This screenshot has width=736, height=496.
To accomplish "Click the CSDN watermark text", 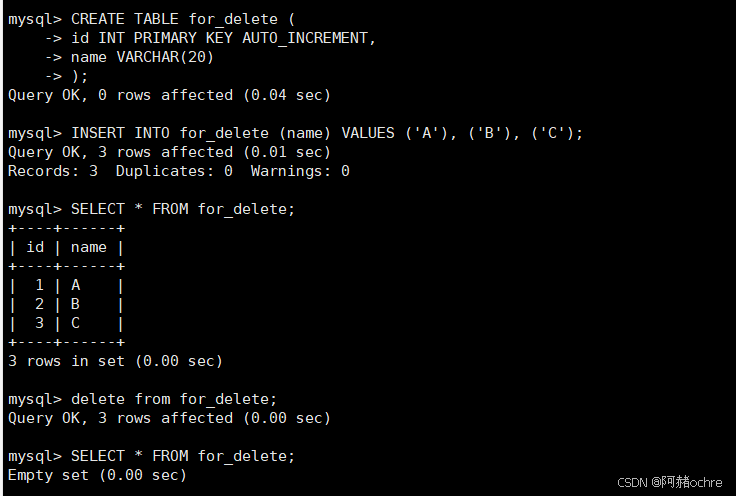I will (669, 482).
